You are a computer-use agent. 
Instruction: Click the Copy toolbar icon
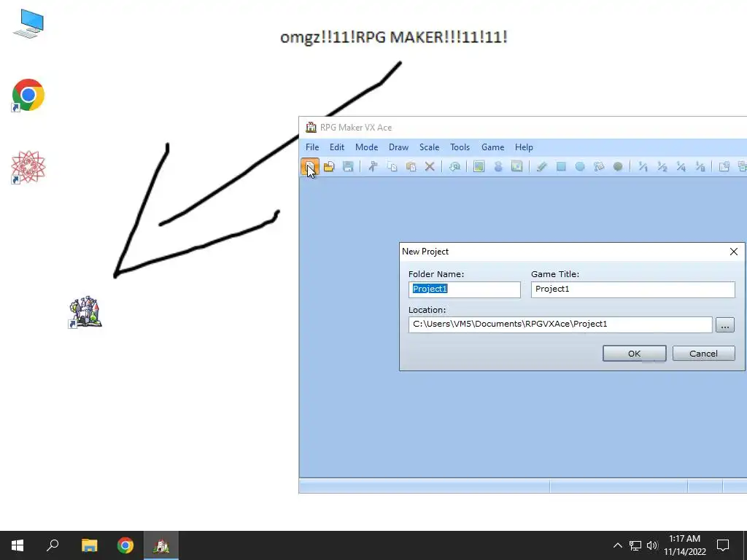392,166
